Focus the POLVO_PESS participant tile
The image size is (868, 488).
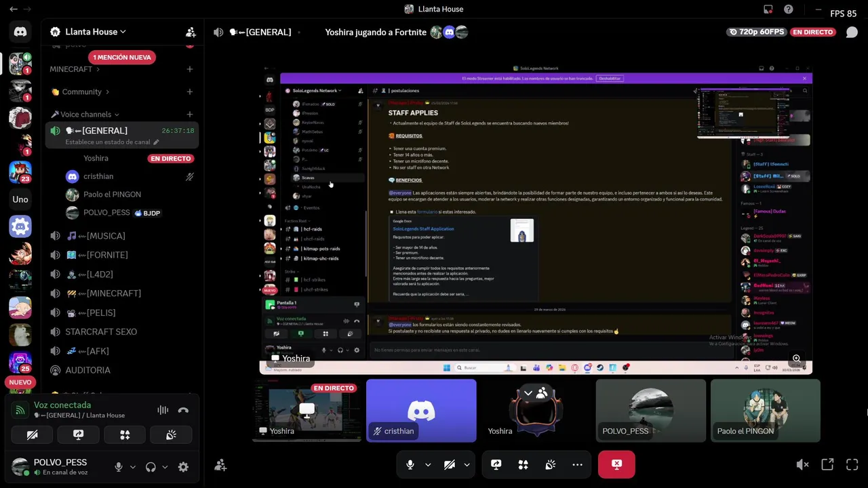650,411
